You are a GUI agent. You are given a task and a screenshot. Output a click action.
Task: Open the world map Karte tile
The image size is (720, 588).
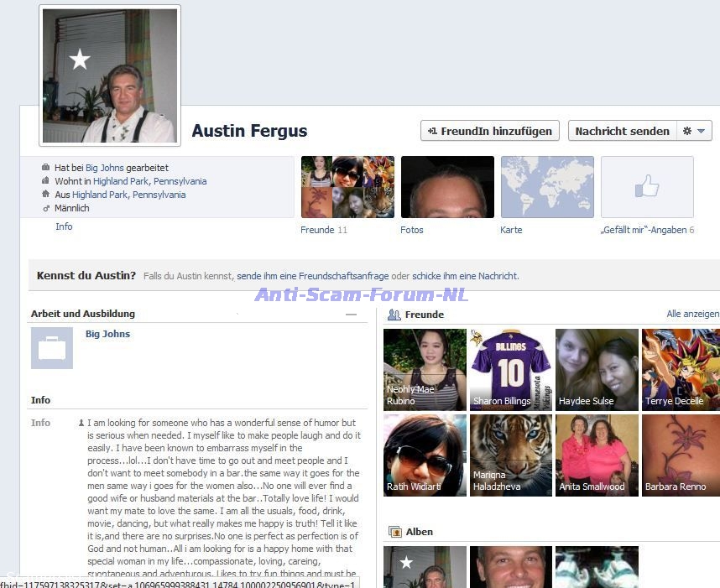(x=547, y=187)
